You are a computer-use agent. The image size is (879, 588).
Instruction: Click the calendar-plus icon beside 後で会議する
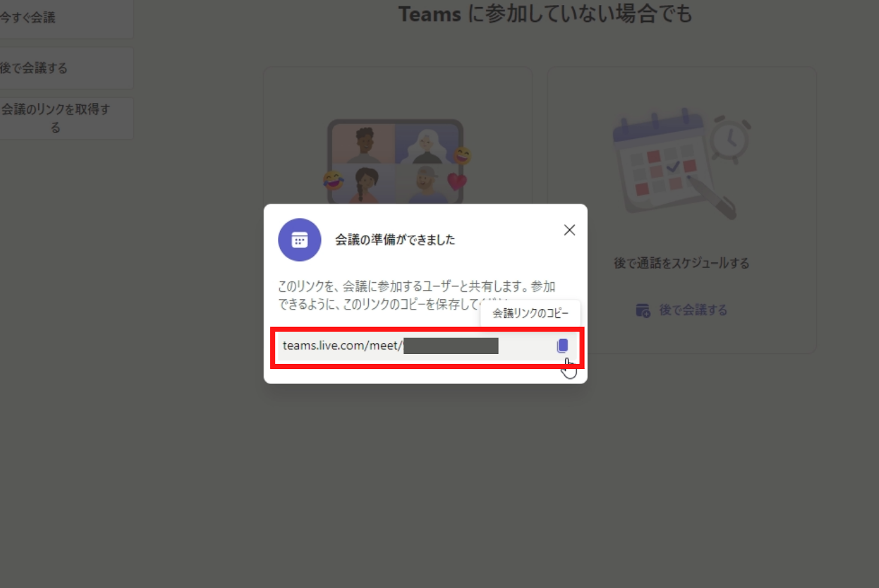(643, 310)
